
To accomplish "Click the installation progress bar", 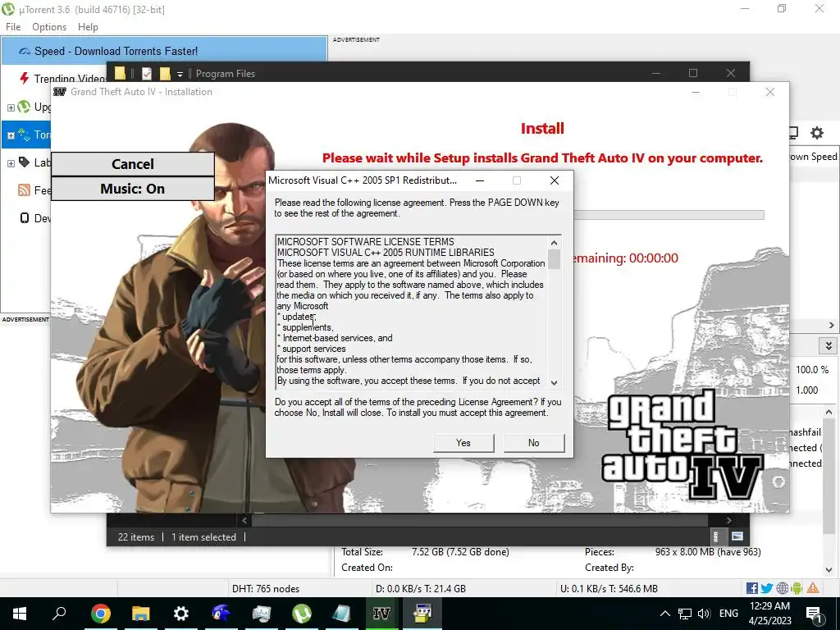I will pos(669,215).
